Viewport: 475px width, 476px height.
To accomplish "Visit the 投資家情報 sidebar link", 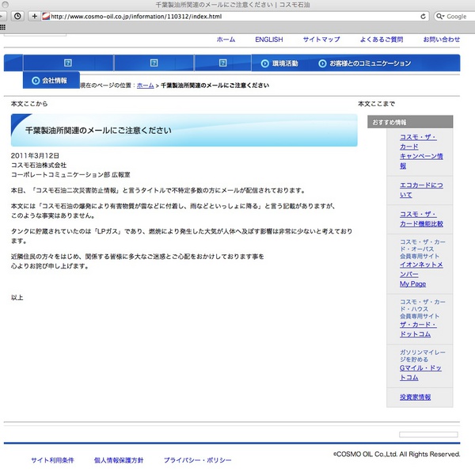I will (x=415, y=397).
